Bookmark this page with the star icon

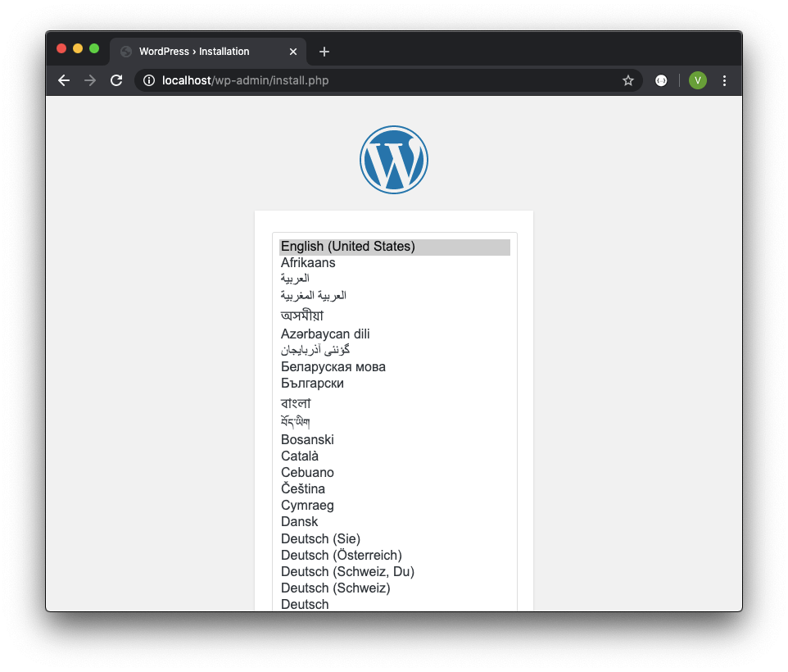628,80
